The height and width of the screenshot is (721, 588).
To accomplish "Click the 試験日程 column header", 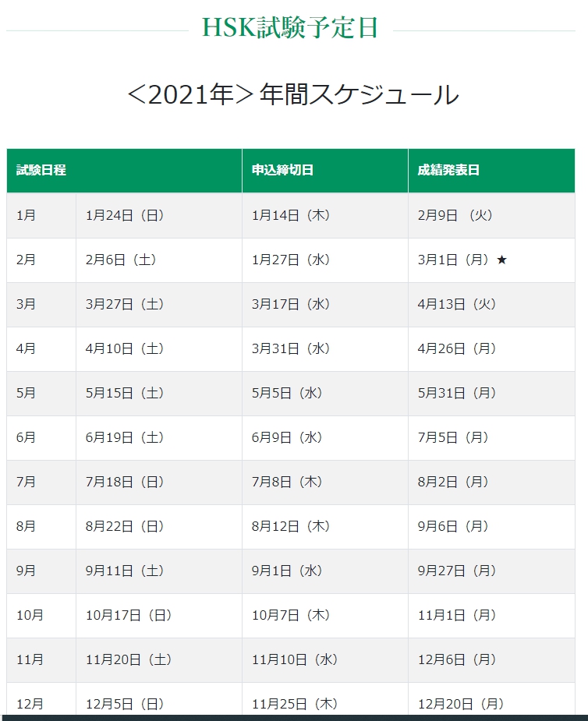I will [41, 170].
